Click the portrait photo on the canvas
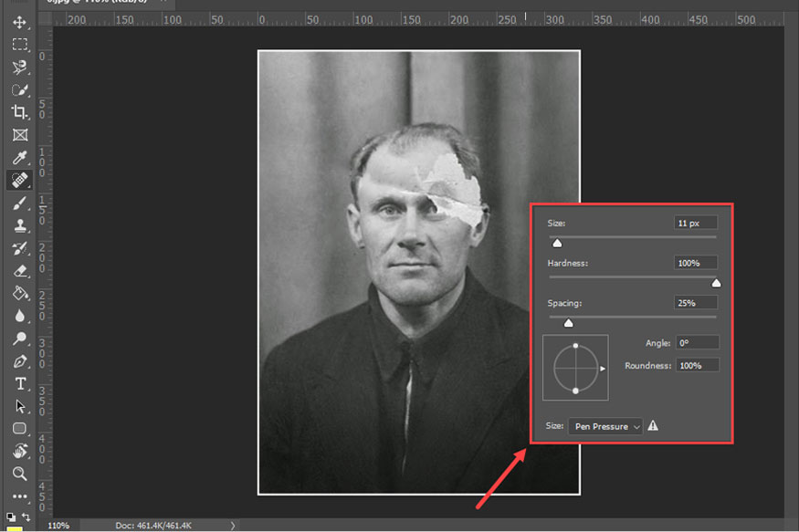The height and width of the screenshot is (532, 799). (419, 272)
